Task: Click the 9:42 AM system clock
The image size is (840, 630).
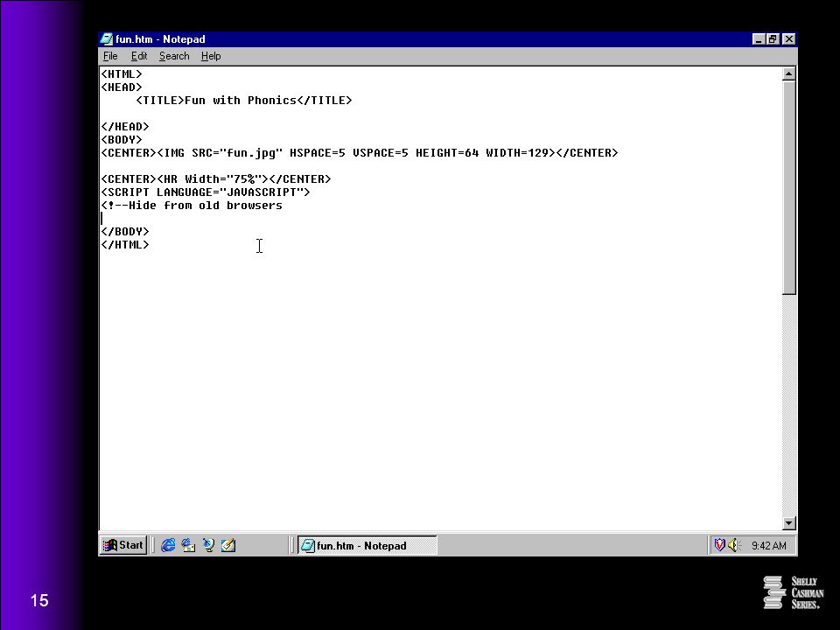Action: pyautogui.click(x=769, y=546)
